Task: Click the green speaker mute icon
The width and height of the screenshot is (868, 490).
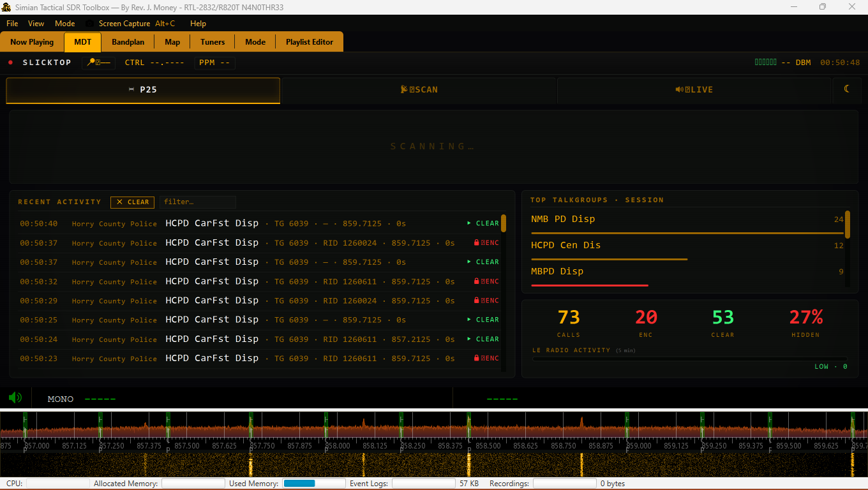Action: tap(15, 397)
